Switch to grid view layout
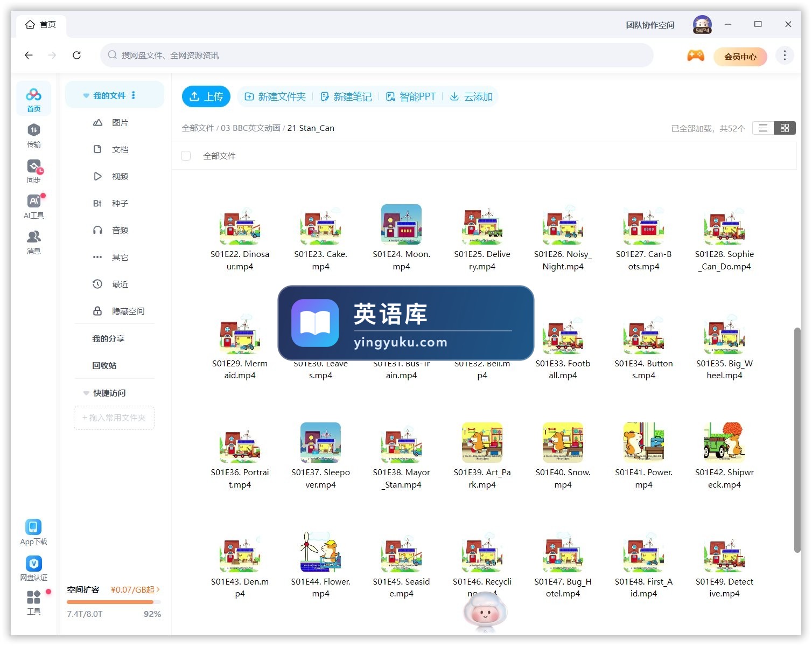The width and height of the screenshot is (812, 646). pyautogui.click(x=785, y=128)
